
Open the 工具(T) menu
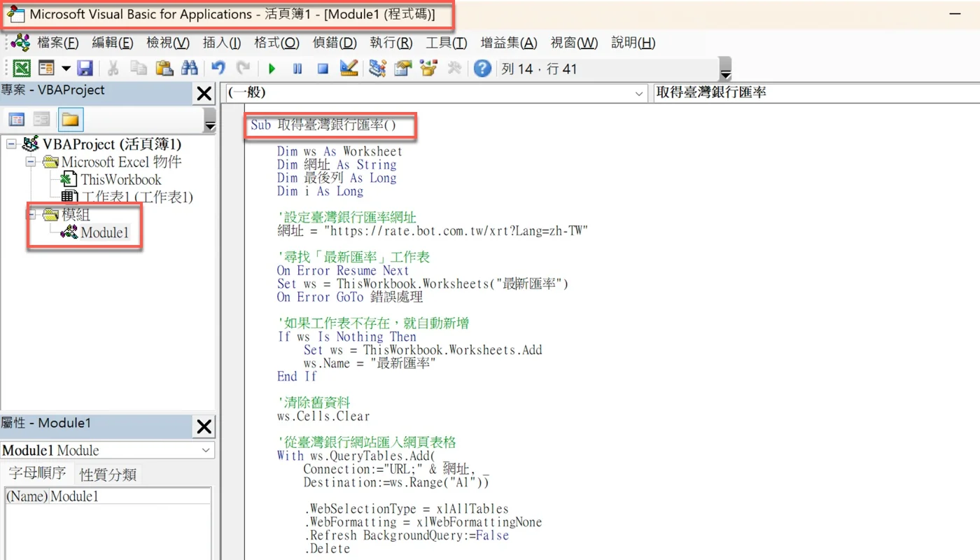(x=447, y=43)
